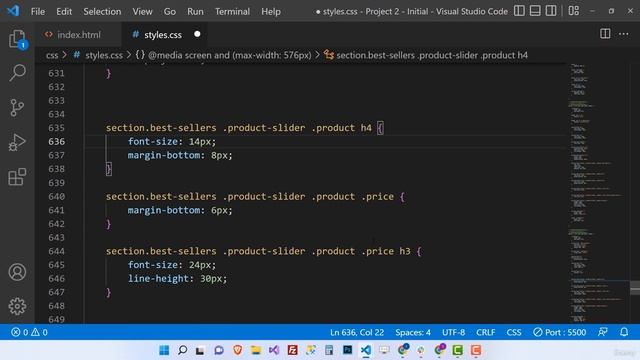Open the @media screen breadcrumb dropdown

click(x=224, y=55)
